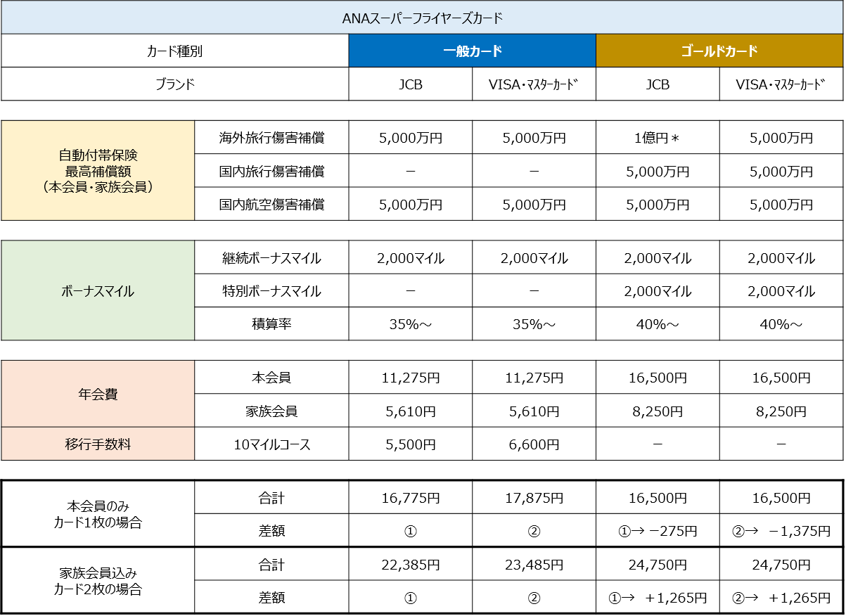Select the 10マイルコース row label

(x=271, y=444)
